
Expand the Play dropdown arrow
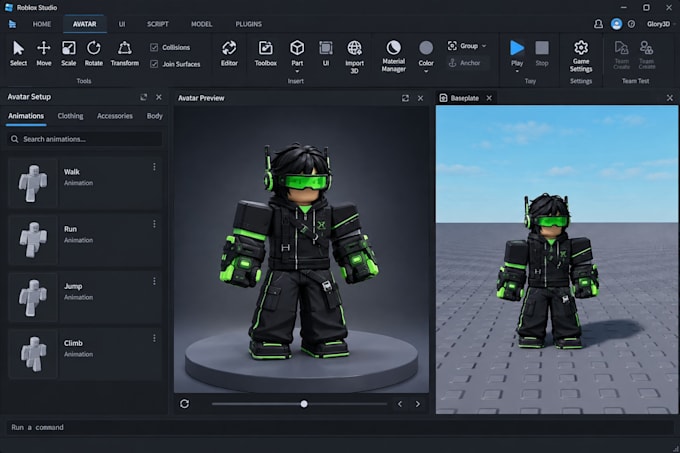pyautogui.click(x=517, y=72)
